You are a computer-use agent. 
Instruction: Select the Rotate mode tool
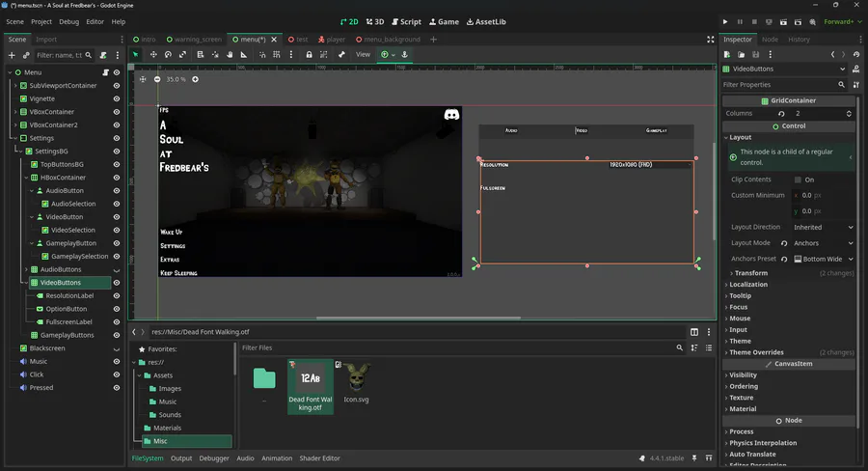(x=168, y=54)
